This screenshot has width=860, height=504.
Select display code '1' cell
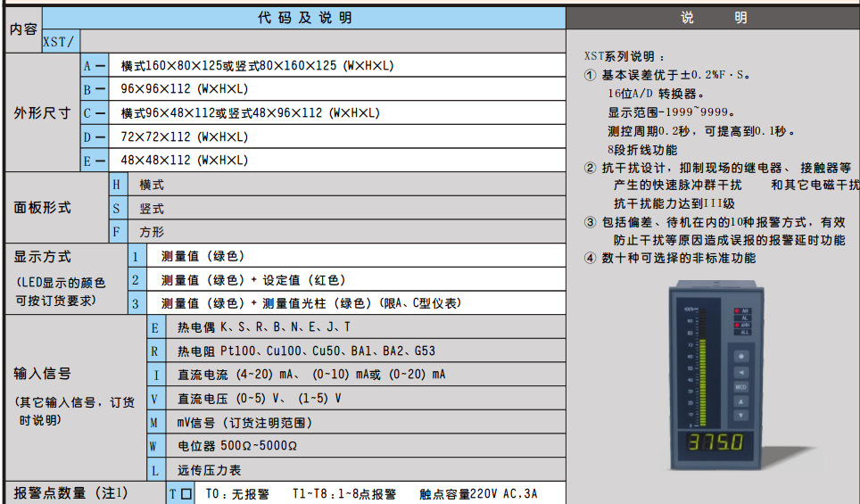click(136, 256)
